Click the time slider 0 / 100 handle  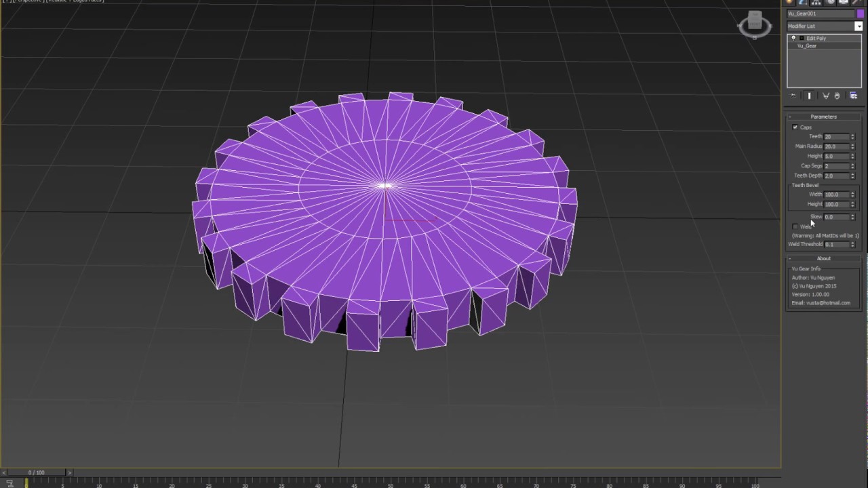click(x=36, y=472)
